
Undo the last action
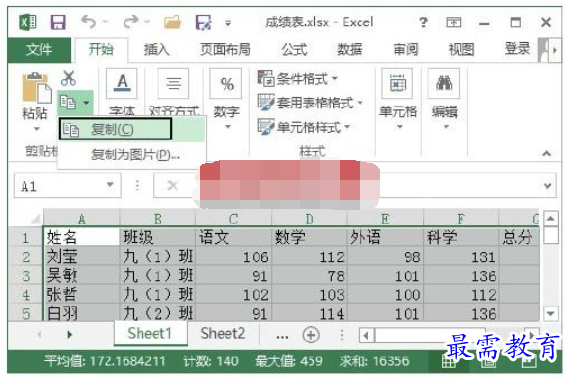coord(88,22)
